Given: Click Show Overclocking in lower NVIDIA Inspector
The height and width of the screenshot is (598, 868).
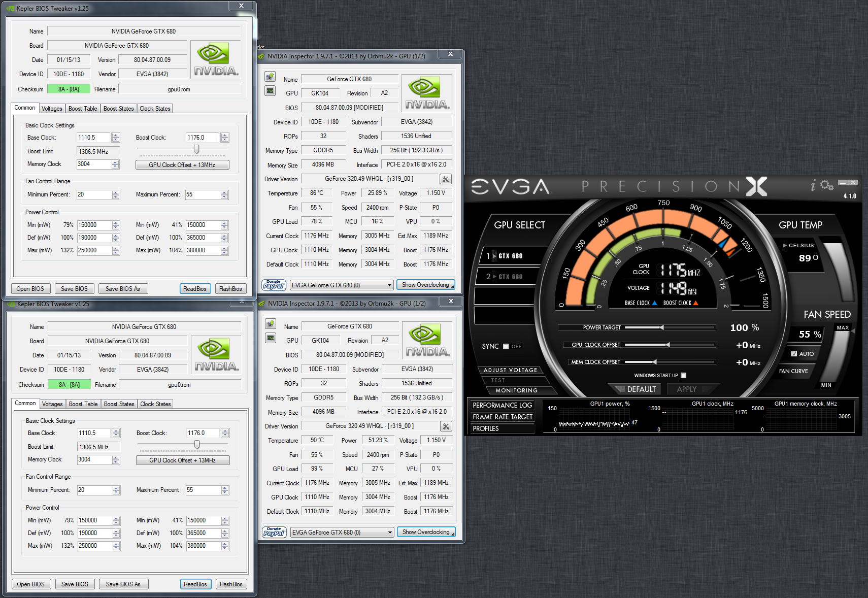Looking at the screenshot, I should click(x=426, y=532).
